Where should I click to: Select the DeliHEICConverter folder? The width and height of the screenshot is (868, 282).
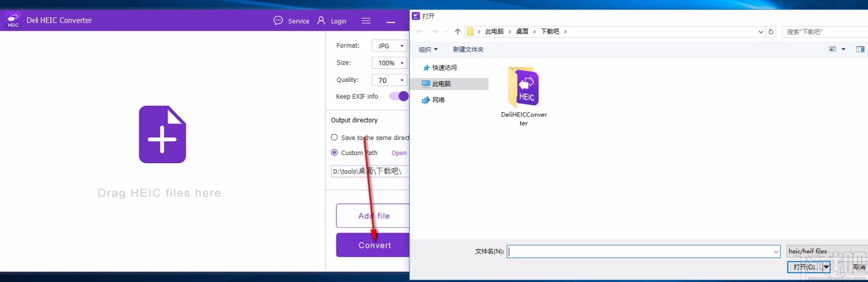[524, 96]
